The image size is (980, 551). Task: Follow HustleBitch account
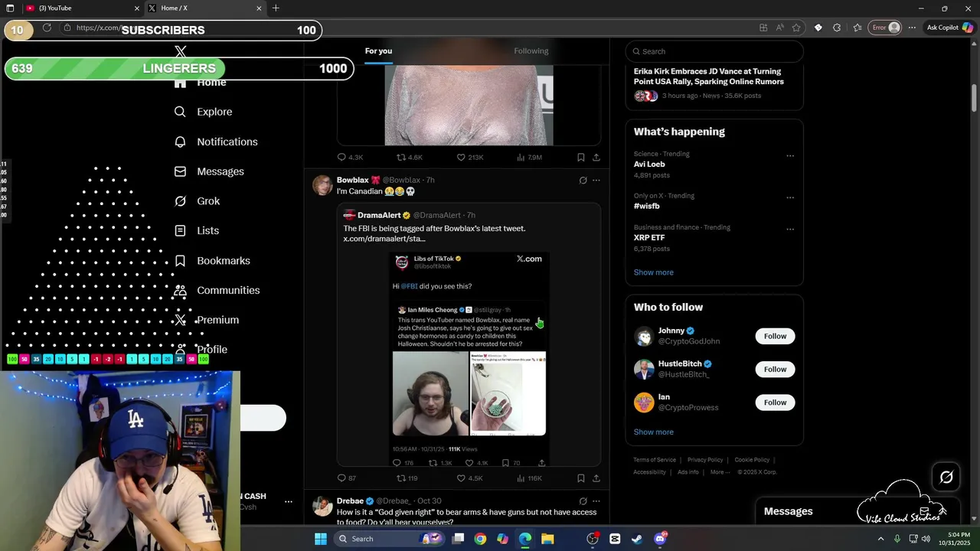pos(775,369)
